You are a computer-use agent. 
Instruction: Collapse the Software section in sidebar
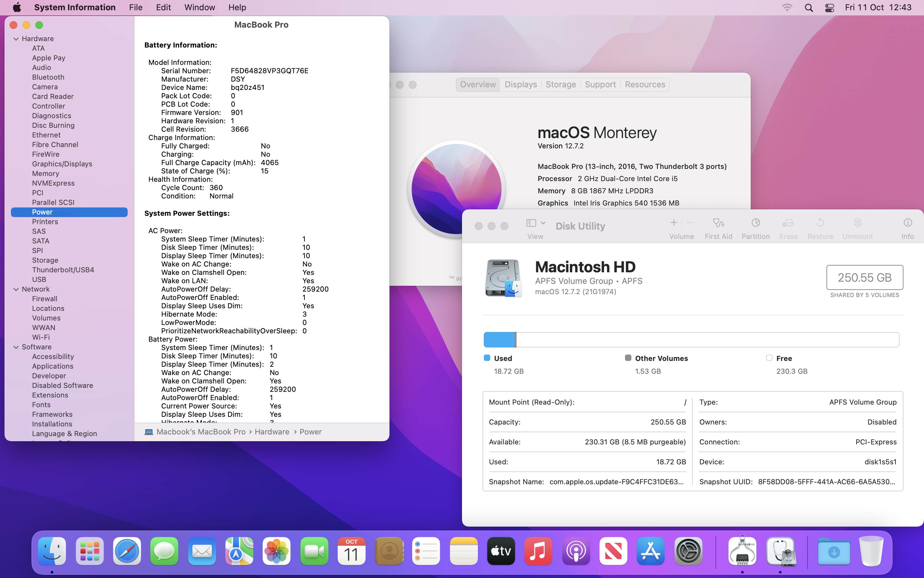(16, 347)
